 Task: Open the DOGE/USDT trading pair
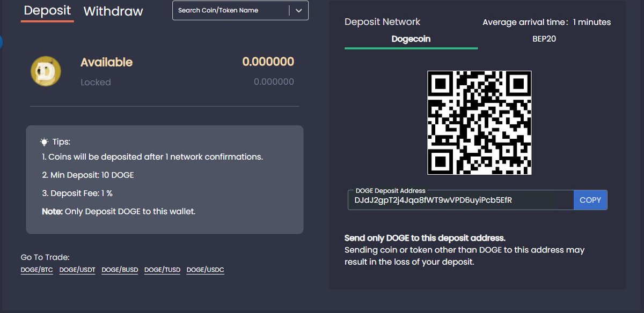[77, 270]
